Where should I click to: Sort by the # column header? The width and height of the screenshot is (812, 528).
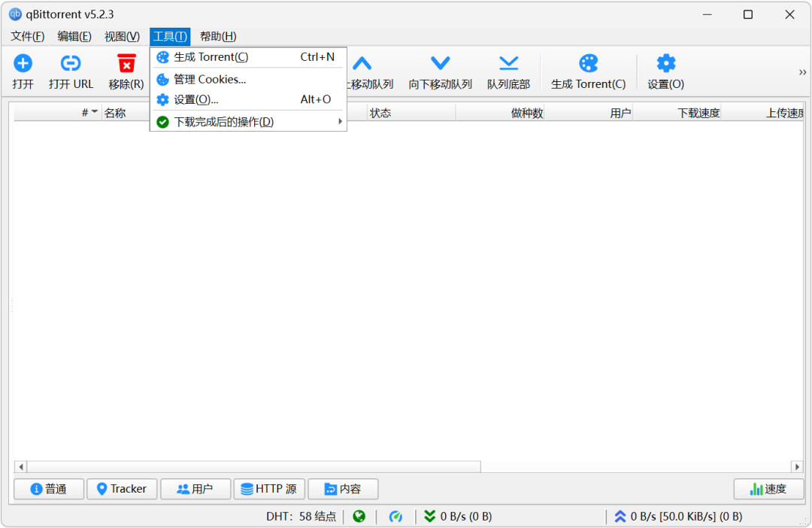(x=56, y=113)
